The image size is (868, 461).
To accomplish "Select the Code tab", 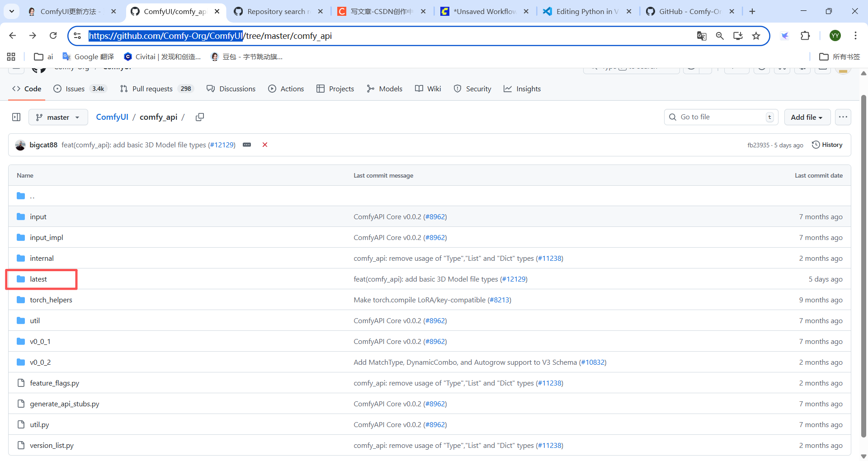I will click(27, 89).
